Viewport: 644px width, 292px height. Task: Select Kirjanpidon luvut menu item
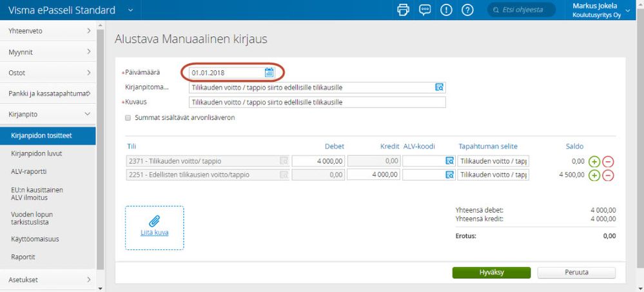click(x=37, y=153)
